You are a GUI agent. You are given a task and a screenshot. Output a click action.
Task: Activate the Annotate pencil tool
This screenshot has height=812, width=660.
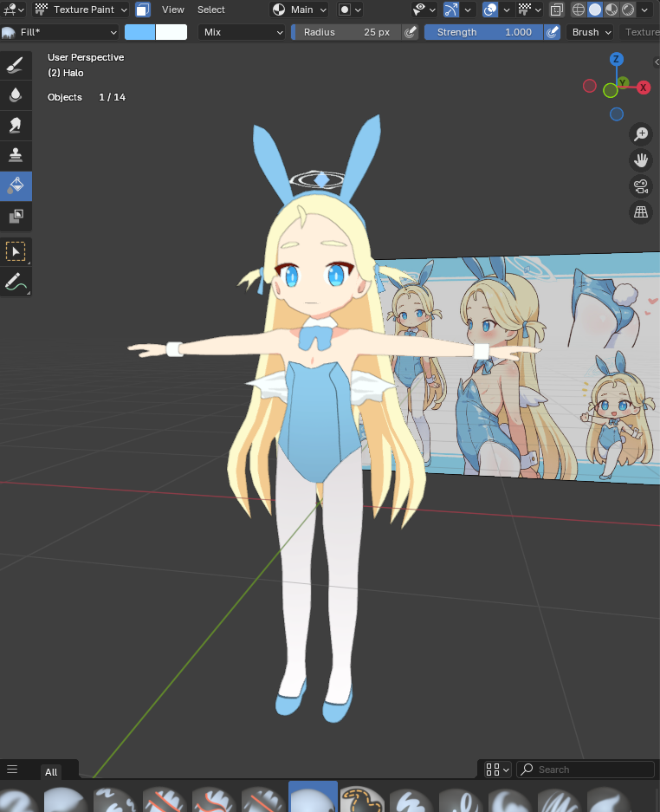pos(16,283)
